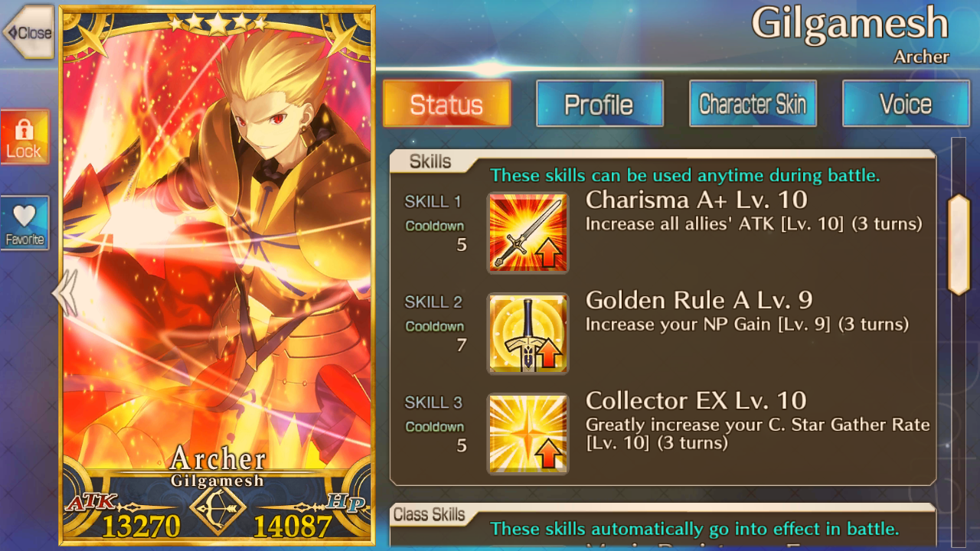Tap the Golden Rule A skill icon
980x551 pixels.
[528, 334]
